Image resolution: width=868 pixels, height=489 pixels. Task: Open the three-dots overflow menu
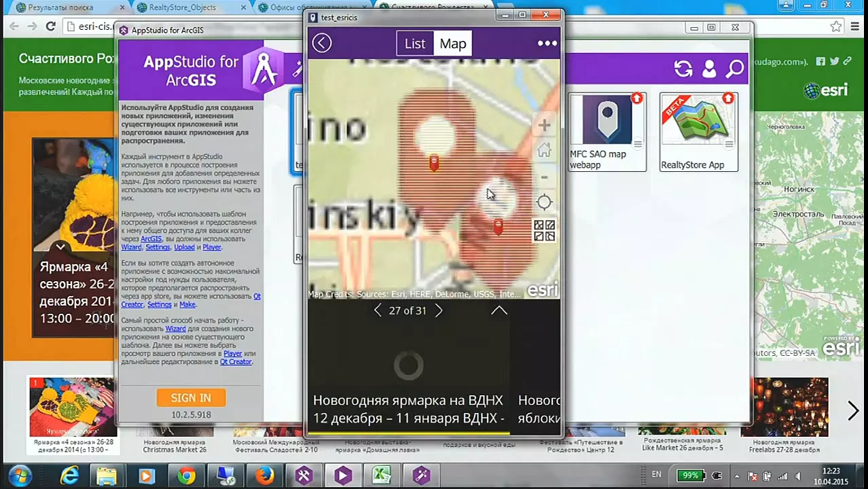point(547,43)
